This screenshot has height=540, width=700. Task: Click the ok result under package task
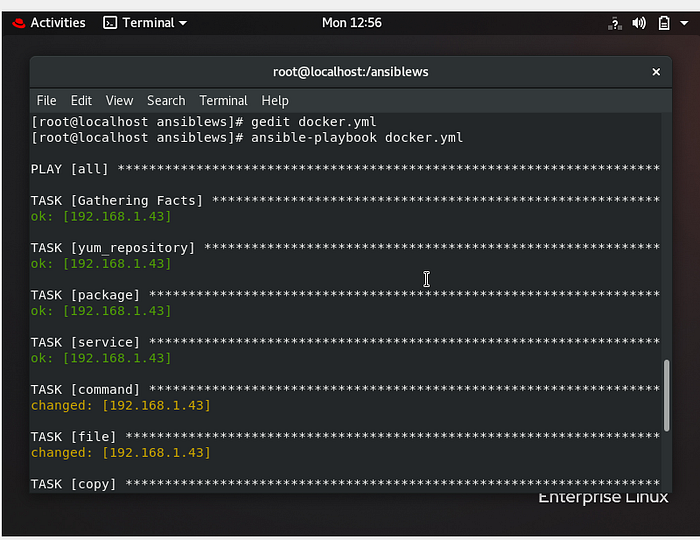click(x=101, y=311)
